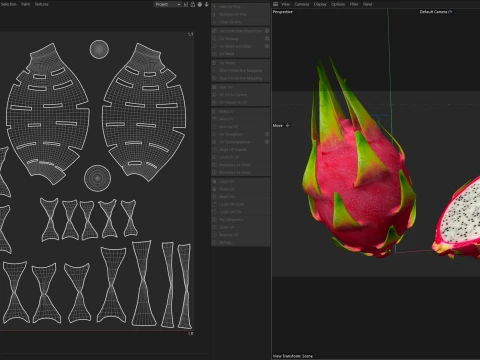Run the Reset UV command
The image size is (480, 360).
tap(240, 197)
